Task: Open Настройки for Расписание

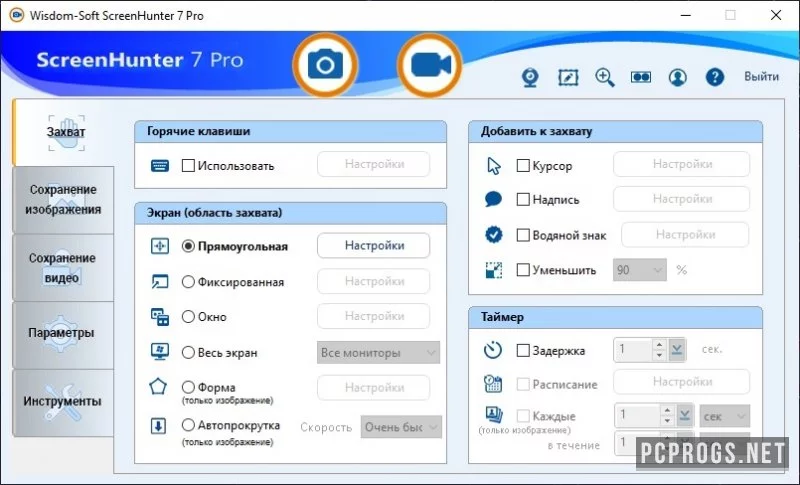Action: 682,381
